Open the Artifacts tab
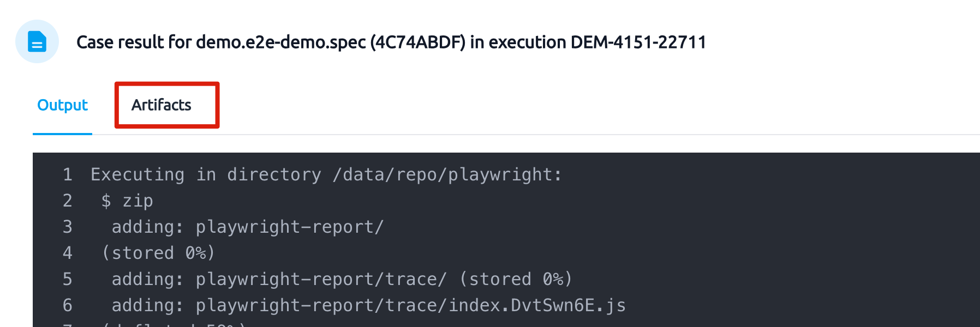980x327 pixels. click(x=161, y=105)
